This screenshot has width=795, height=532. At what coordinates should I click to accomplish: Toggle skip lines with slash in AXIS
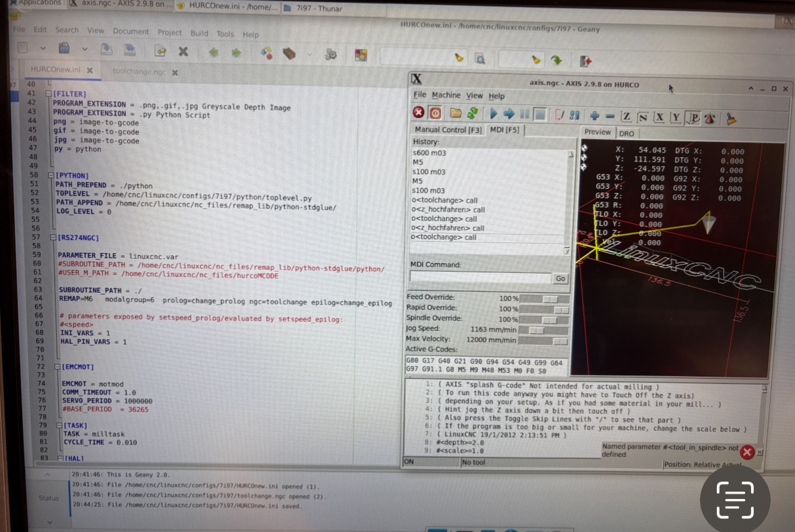tap(559, 115)
